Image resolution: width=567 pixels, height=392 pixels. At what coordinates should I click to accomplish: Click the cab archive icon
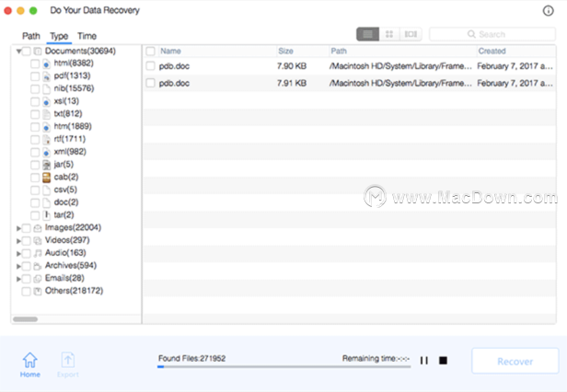coord(46,178)
